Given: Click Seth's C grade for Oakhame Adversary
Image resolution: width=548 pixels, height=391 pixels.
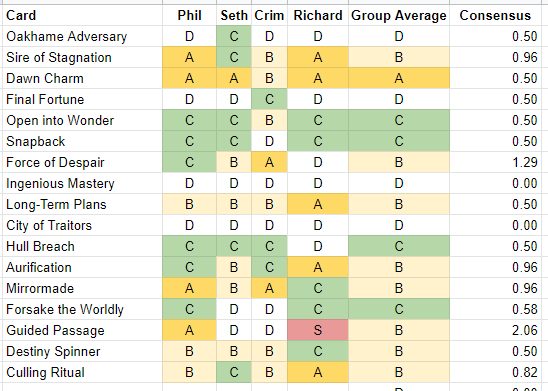Looking at the screenshot, I should click(x=234, y=36).
